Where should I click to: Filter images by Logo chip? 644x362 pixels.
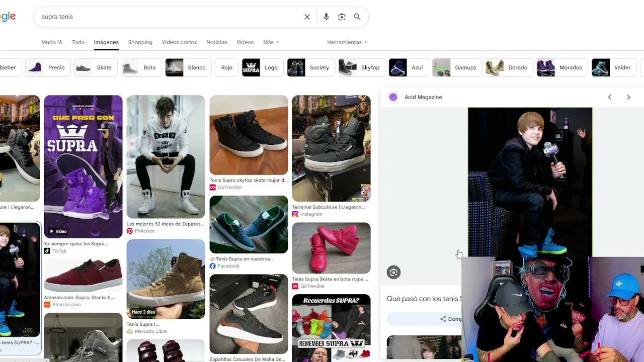click(262, 67)
